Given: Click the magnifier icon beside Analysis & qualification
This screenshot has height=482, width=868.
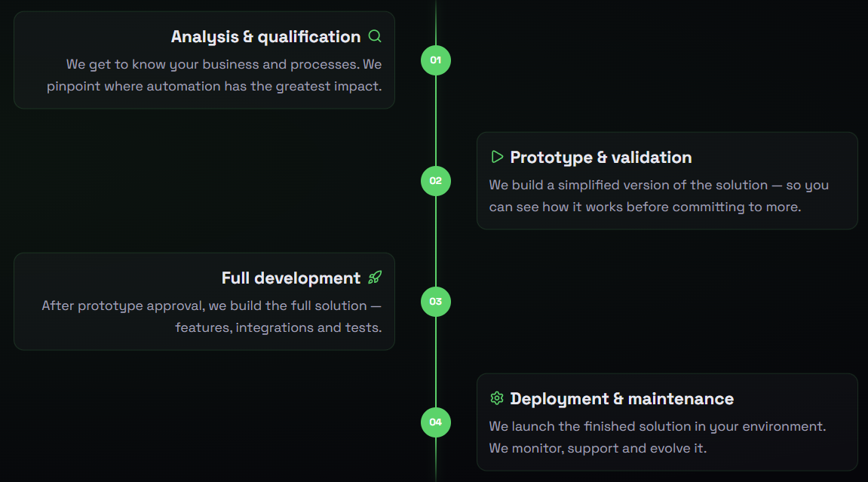Looking at the screenshot, I should pos(375,36).
